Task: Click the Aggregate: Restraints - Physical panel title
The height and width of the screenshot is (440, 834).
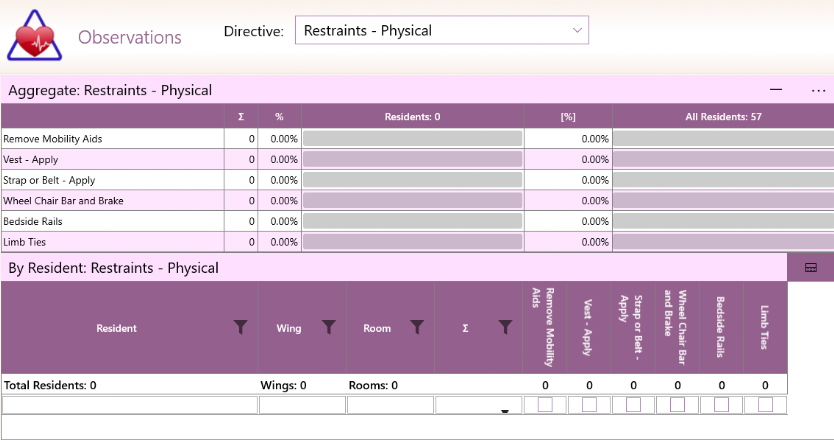Action: pyautogui.click(x=110, y=90)
